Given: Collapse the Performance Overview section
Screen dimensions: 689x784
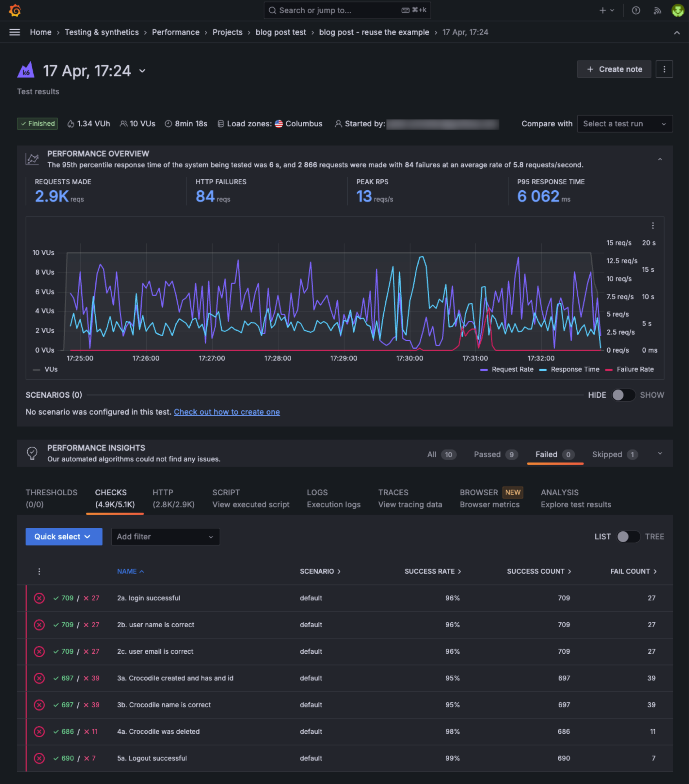Looking at the screenshot, I should click(660, 159).
